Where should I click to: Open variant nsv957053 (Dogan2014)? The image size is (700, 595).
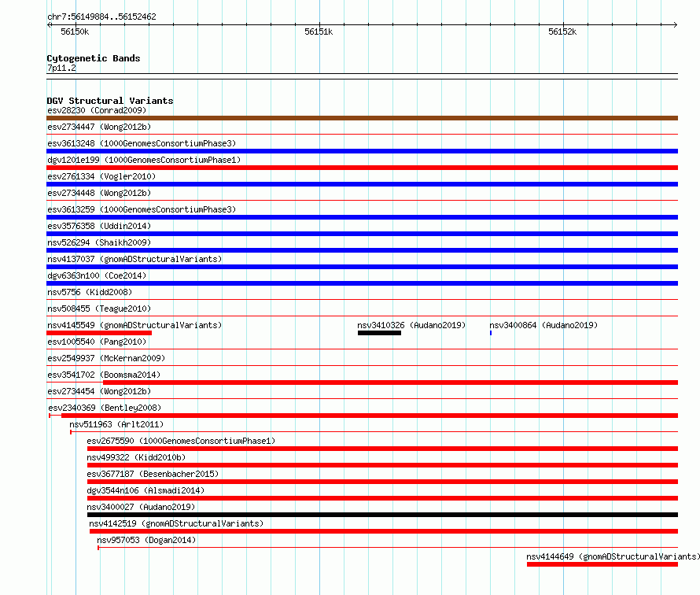click(x=146, y=540)
